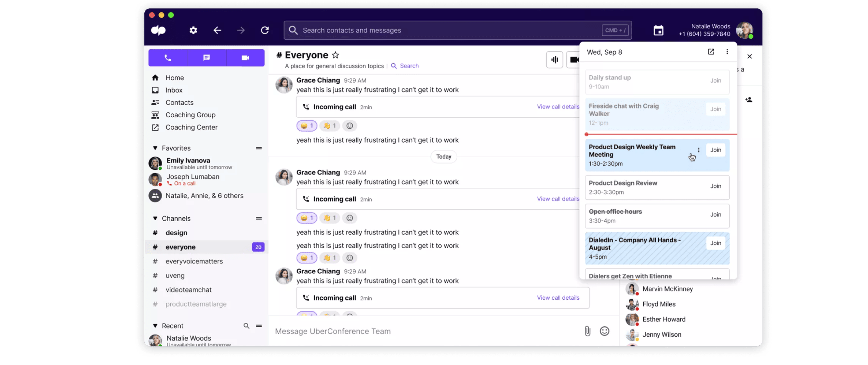The image size is (868, 365).
Task: Open Natalie Woods profile avatar
Action: tap(744, 30)
